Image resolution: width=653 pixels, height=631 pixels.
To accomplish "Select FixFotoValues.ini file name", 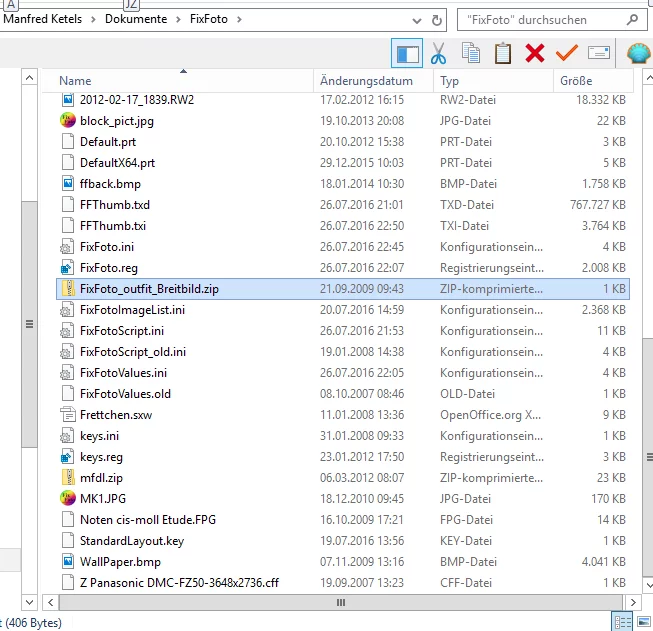I will click(x=123, y=372).
